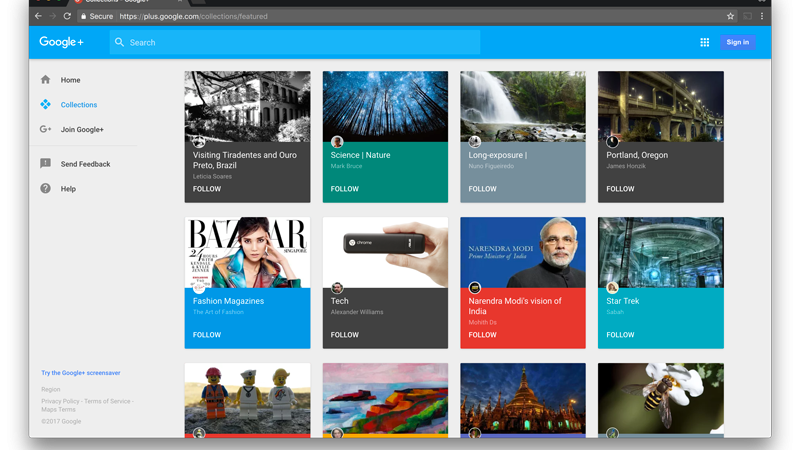Click Mohith Ds avatar on Modi card
Screen dimensions: 800x450
coord(474,288)
